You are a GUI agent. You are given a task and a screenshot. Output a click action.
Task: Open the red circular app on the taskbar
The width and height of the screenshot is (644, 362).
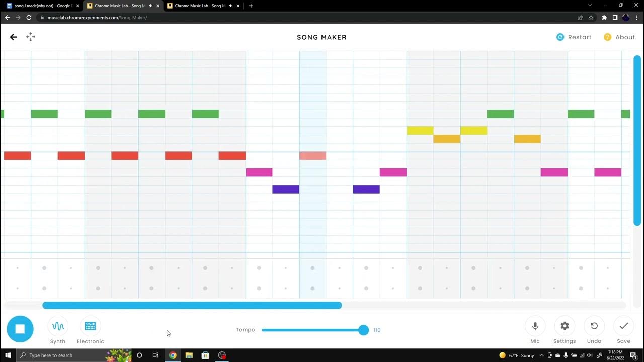(x=222, y=355)
